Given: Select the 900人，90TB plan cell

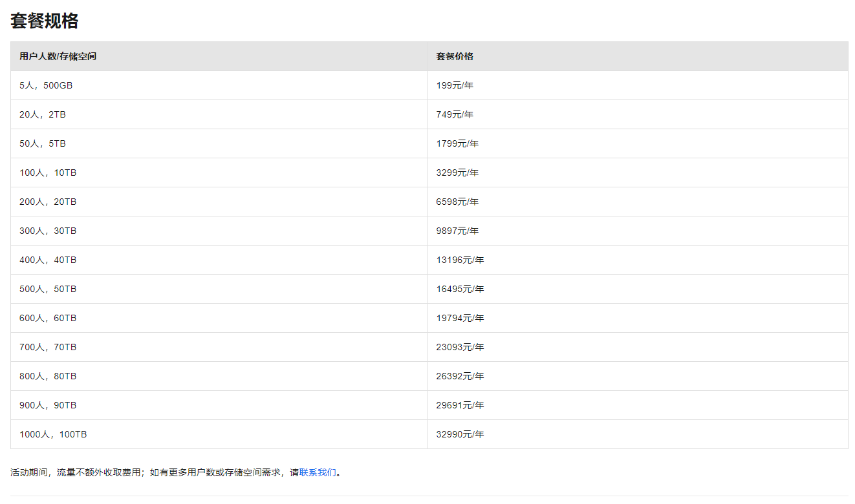Looking at the screenshot, I should pos(48,405).
